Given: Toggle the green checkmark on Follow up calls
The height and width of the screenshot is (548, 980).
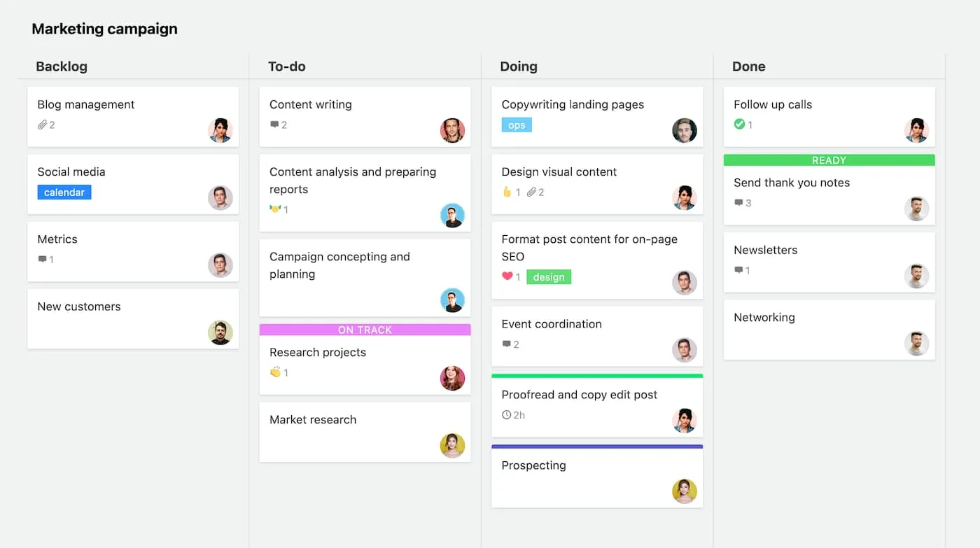Looking at the screenshot, I should click(x=739, y=125).
